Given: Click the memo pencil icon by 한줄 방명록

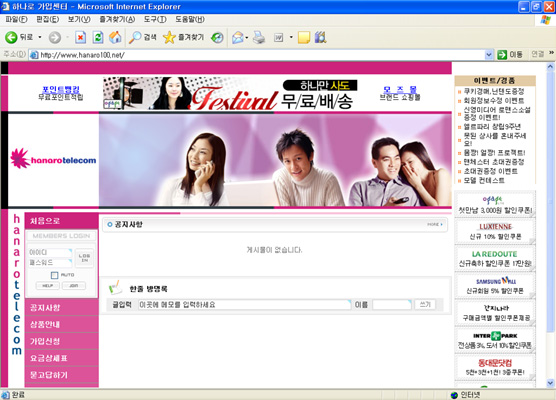Looking at the screenshot, I should (115, 288).
